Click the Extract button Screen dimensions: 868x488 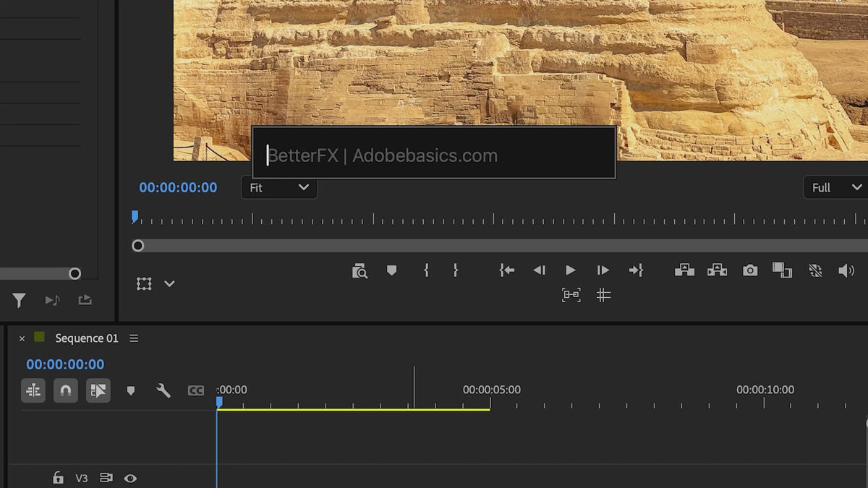717,270
